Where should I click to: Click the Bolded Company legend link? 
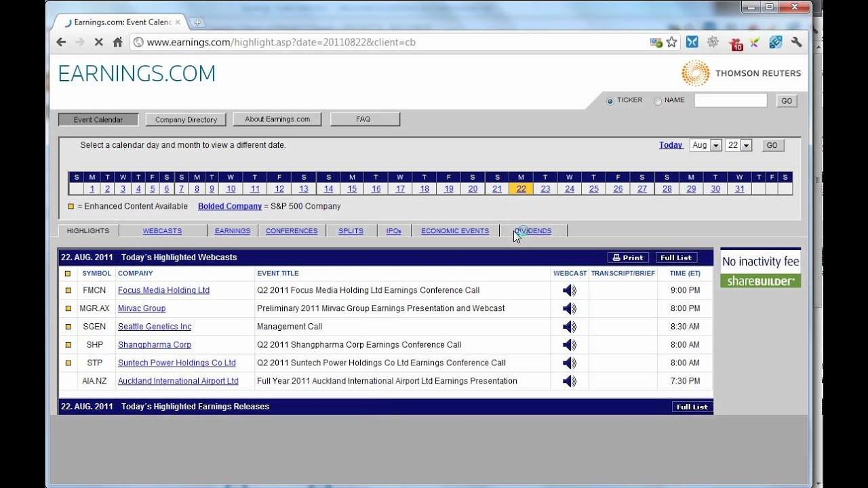[230, 206]
